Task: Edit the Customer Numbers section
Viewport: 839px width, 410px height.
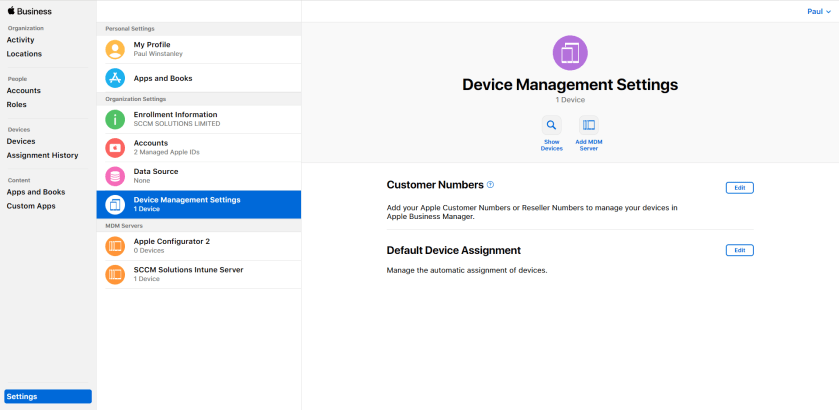Action: (x=739, y=187)
